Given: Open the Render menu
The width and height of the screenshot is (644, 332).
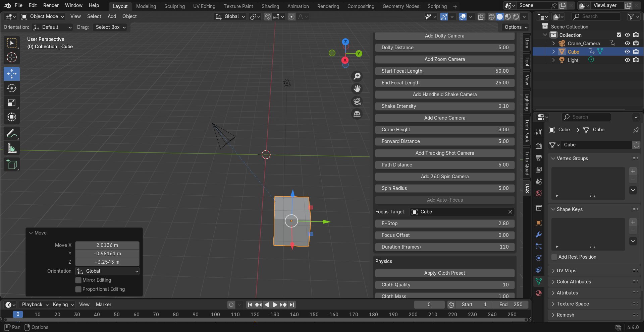Looking at the screenshot, I should [x=51, y=5].
